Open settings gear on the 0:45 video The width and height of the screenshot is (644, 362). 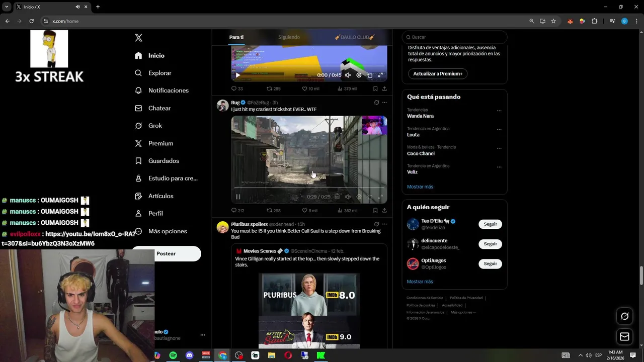coord(359,75)
